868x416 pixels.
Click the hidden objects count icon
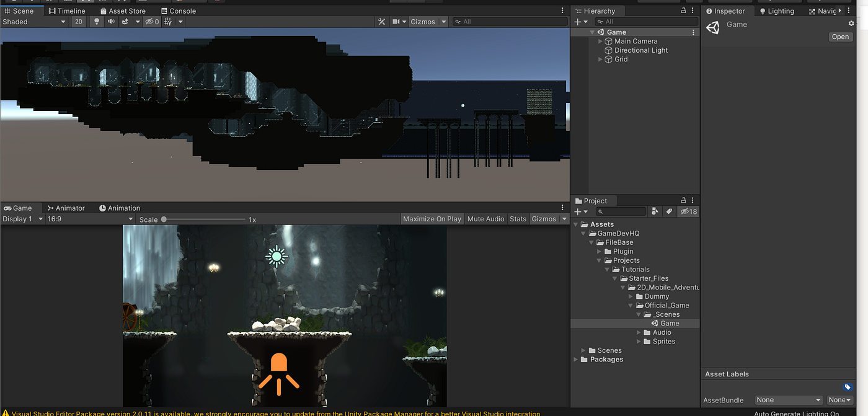pyautogui.click(x=152, y=21)
